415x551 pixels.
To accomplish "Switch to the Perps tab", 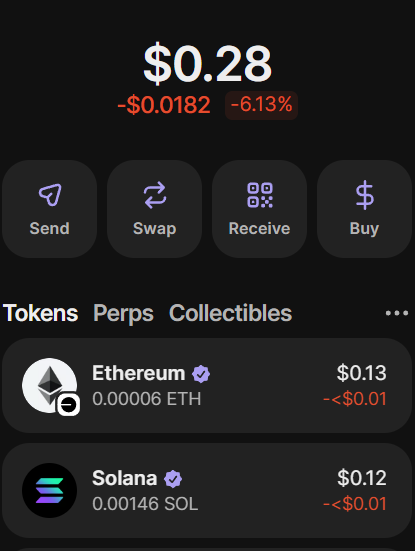I will click(x=123, y=313).
